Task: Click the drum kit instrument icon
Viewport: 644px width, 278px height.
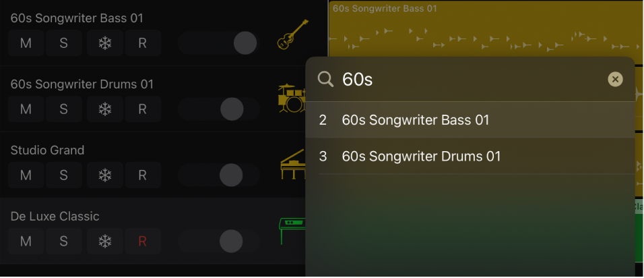Action: coord(292,99)
